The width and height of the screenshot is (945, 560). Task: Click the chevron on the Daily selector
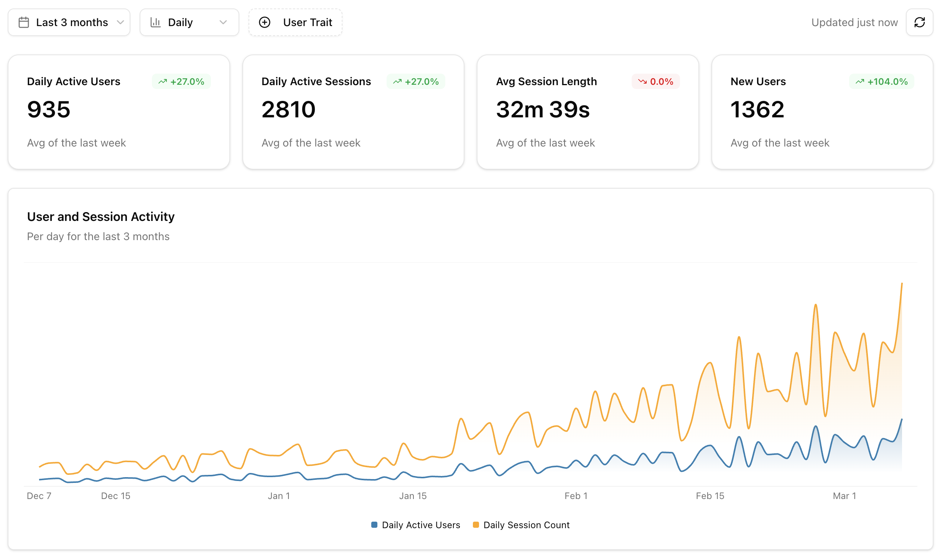(223, 22)
